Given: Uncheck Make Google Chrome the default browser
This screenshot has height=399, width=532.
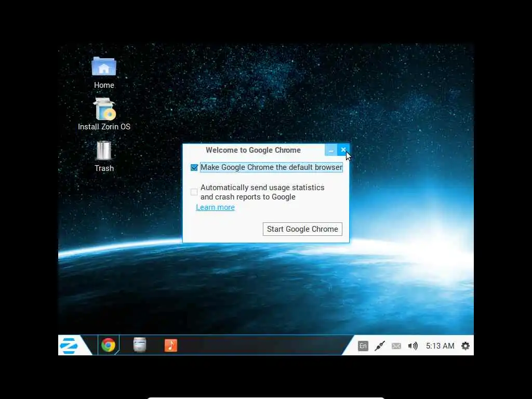Looking at the screenshot, I should pos(194,168).
